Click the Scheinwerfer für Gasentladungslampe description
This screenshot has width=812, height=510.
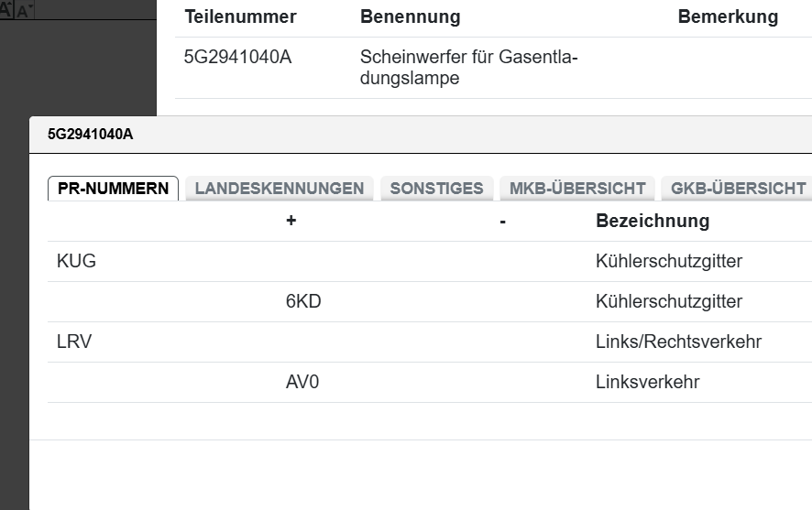[469, 69]
